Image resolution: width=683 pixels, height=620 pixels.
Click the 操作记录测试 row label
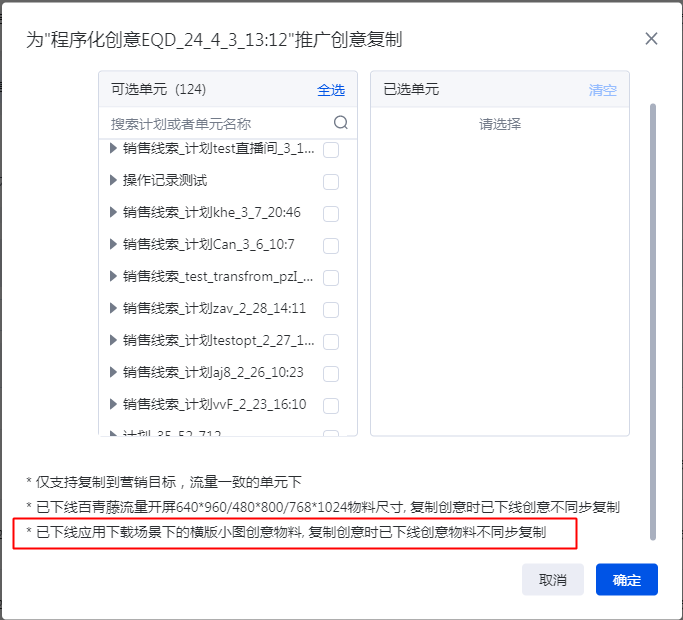pyautogui.click(x=165, y=180)
